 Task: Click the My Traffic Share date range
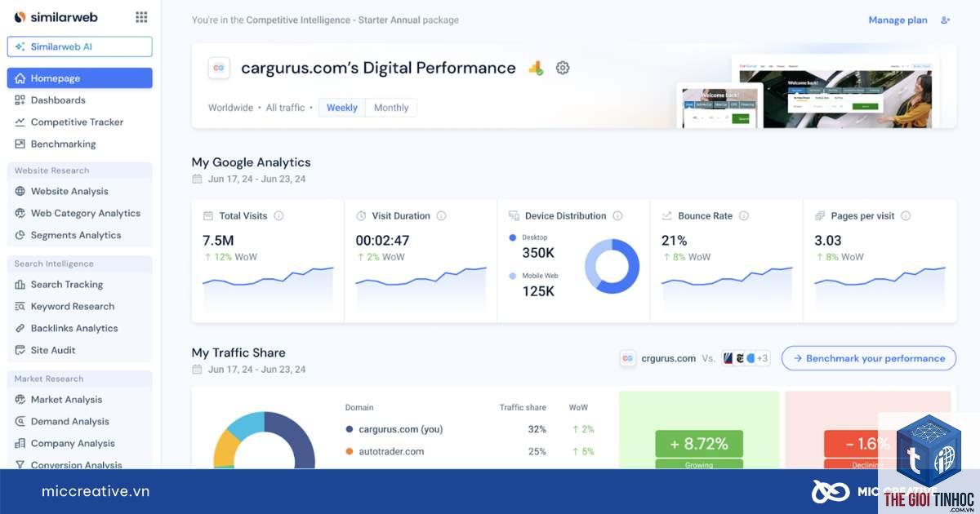(248, 370)
